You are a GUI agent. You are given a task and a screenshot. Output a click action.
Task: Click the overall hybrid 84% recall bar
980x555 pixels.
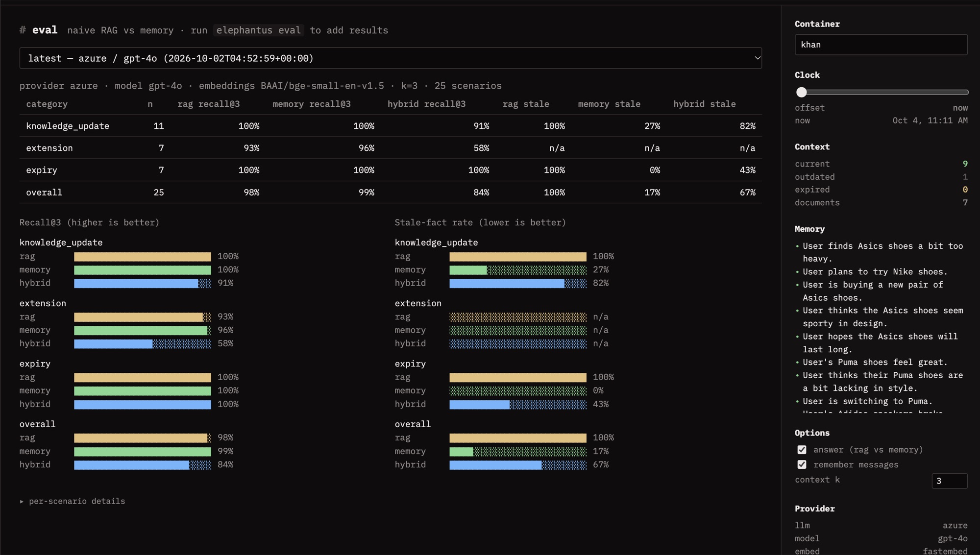(143, 465)
